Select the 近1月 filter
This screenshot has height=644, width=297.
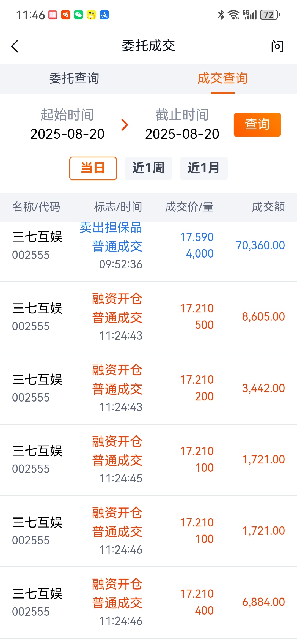tap(204, 168)
